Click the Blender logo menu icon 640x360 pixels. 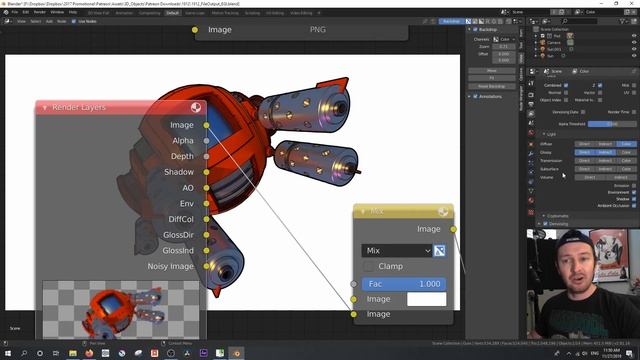pos(6,12)
